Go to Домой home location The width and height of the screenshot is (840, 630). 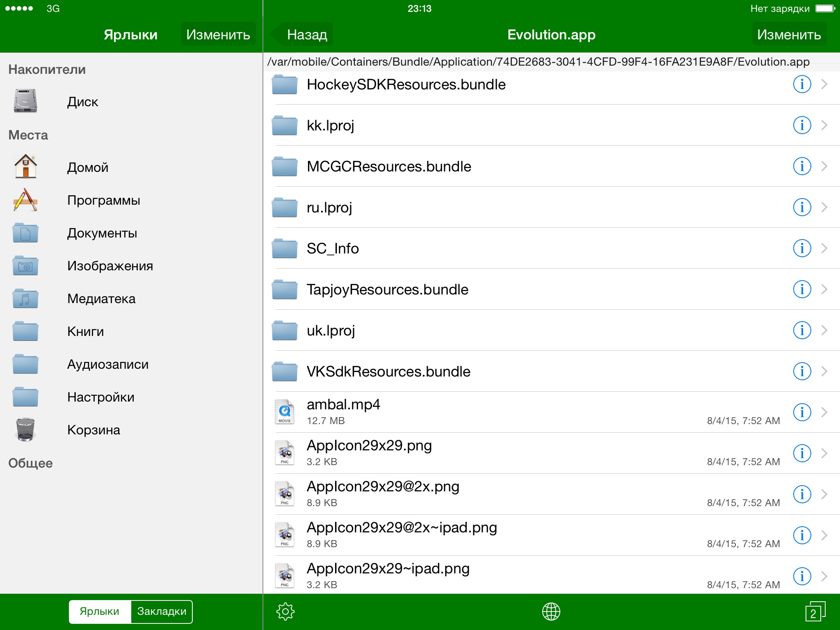click(87, 167)
